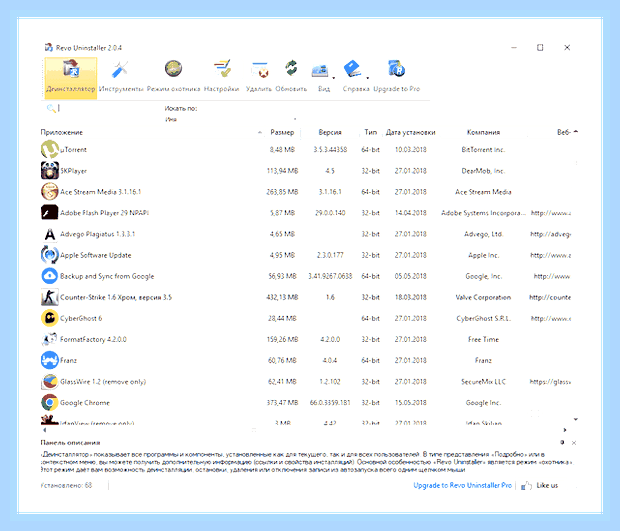The height and width of the screenshot is (531, 620).
Task: Select the Backup and Sync icon
Action: pos(49,276)
